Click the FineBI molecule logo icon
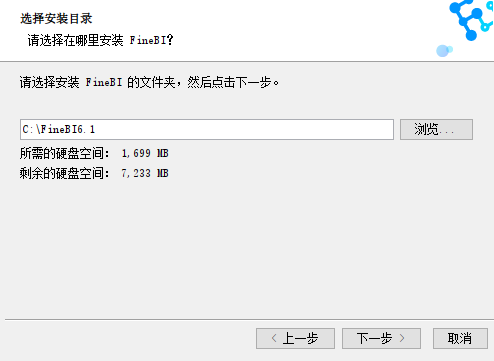 click(472, 19)
